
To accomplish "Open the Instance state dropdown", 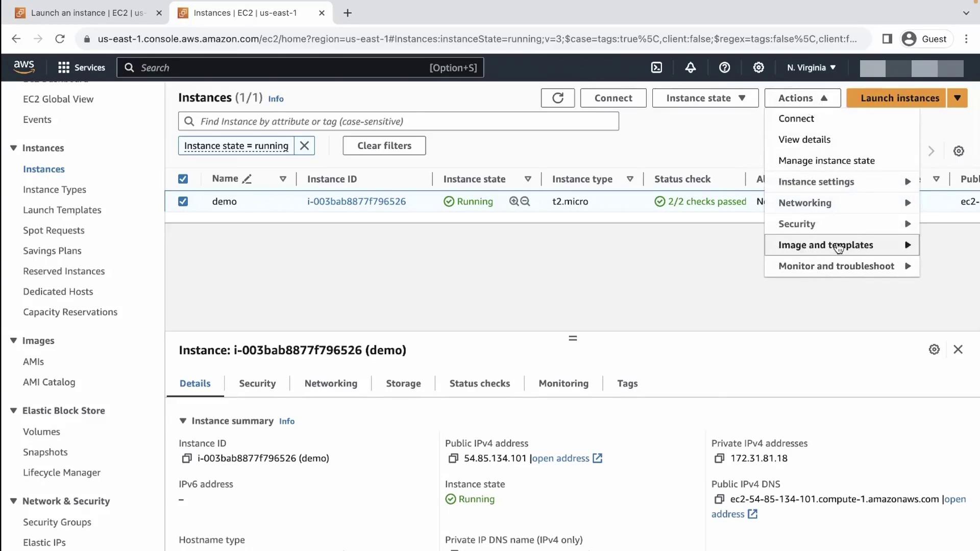I will tap(705, 98).
